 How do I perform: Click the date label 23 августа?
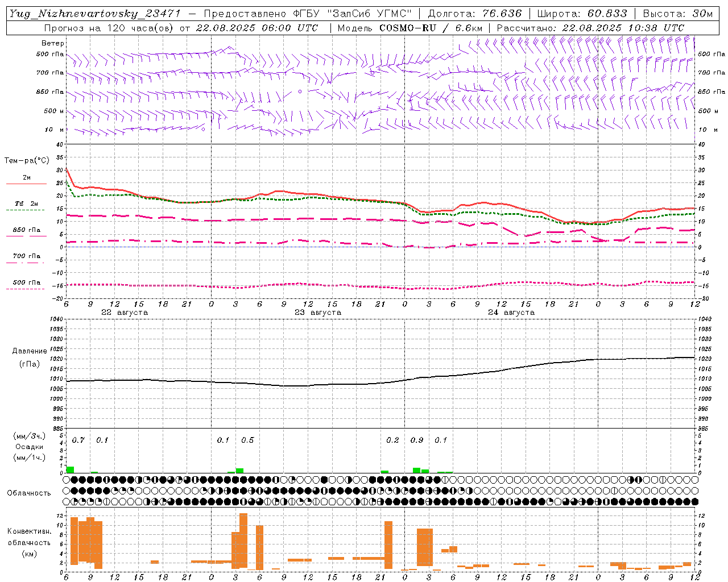pyautogui.click(x=318, y=313)
